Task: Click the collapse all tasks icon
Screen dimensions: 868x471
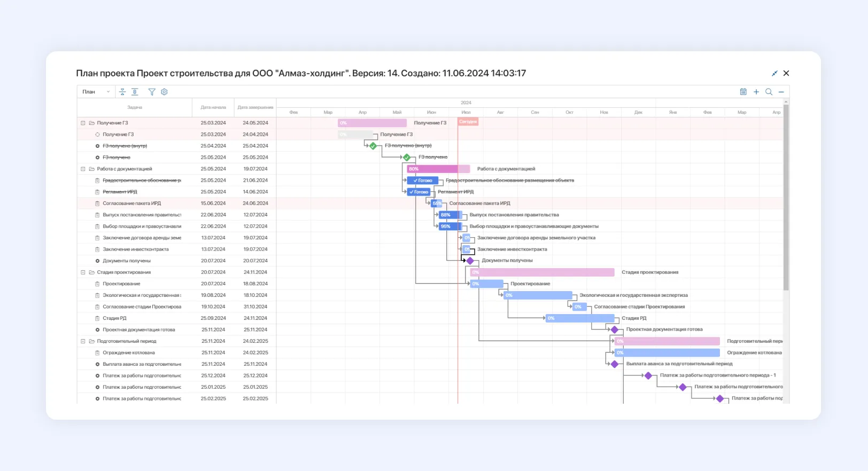Action: pos(122,92)
